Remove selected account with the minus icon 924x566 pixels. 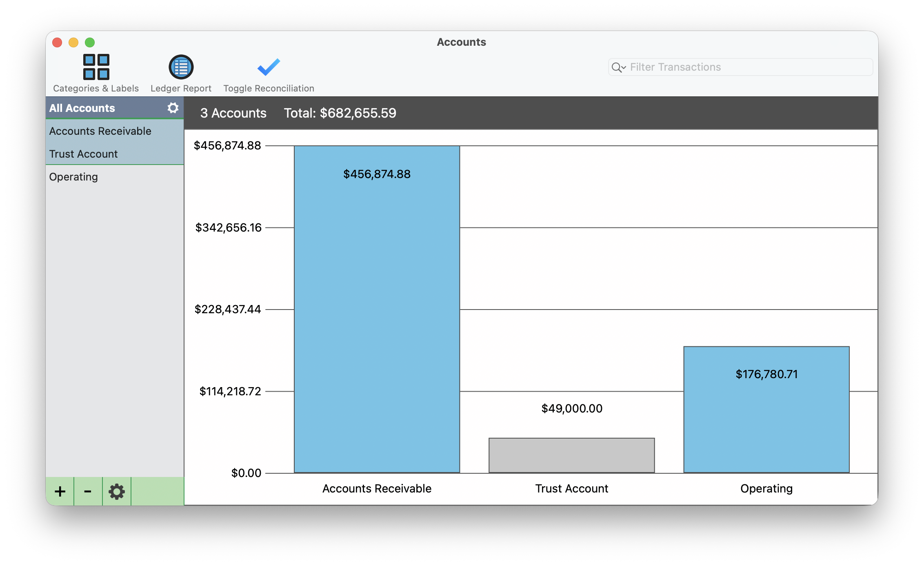coord(87,492)
